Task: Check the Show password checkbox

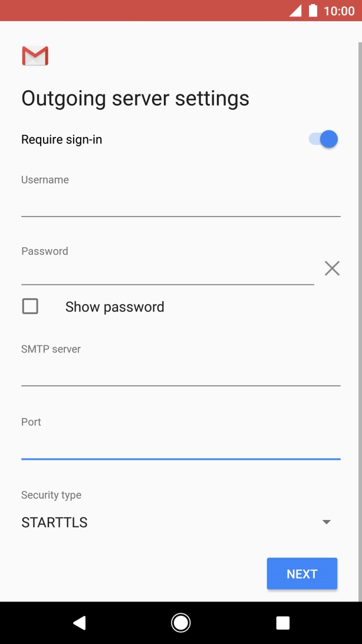Action: click(30, 306)
